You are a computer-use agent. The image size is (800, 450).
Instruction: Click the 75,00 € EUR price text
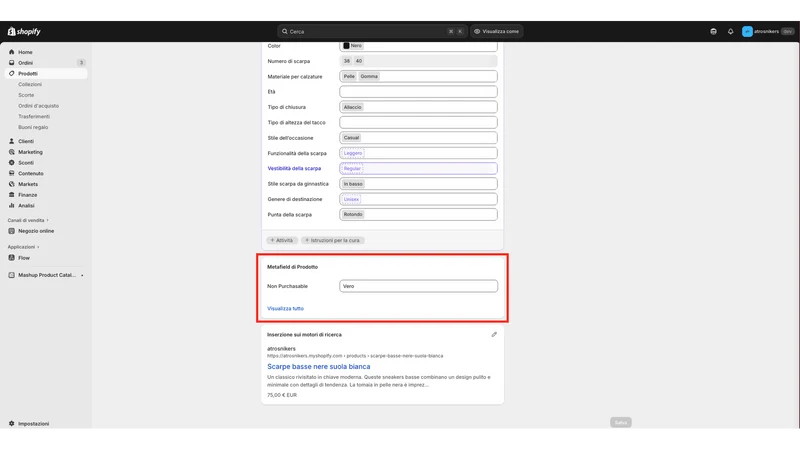282,395
